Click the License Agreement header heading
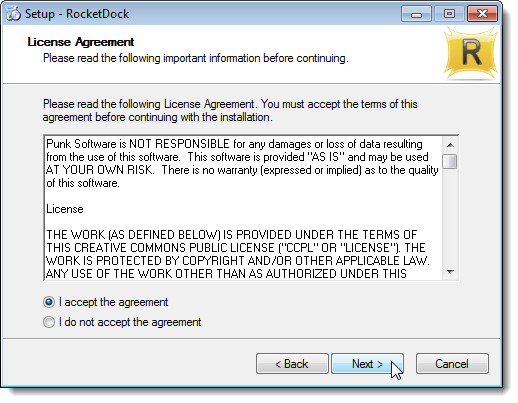The height and width of the screenshot is (403, 518). (81, 42)
